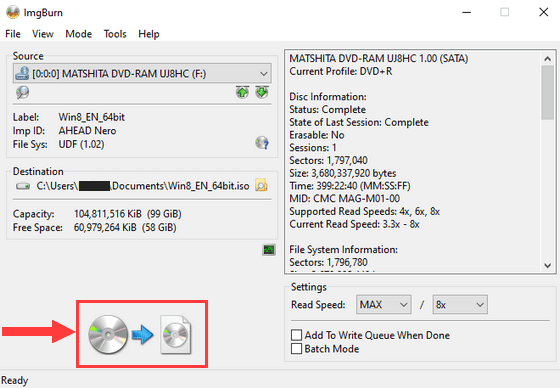The image size is (560, 388).
Task: Enable the Batch Mode checkbox
Action: [x=296, y=349]
